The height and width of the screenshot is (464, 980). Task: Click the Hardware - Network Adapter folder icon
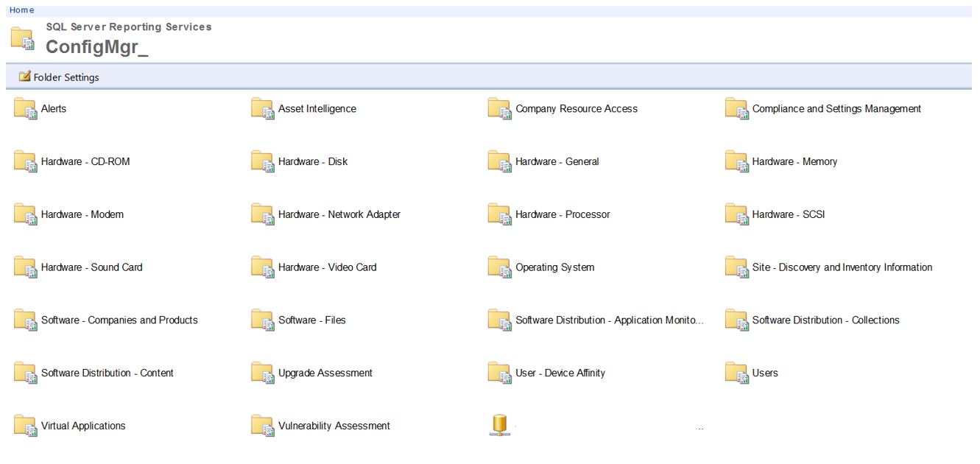tap(262, 215)
